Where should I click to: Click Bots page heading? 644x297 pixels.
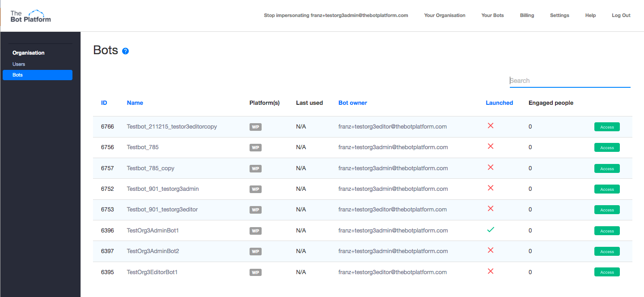106,50
